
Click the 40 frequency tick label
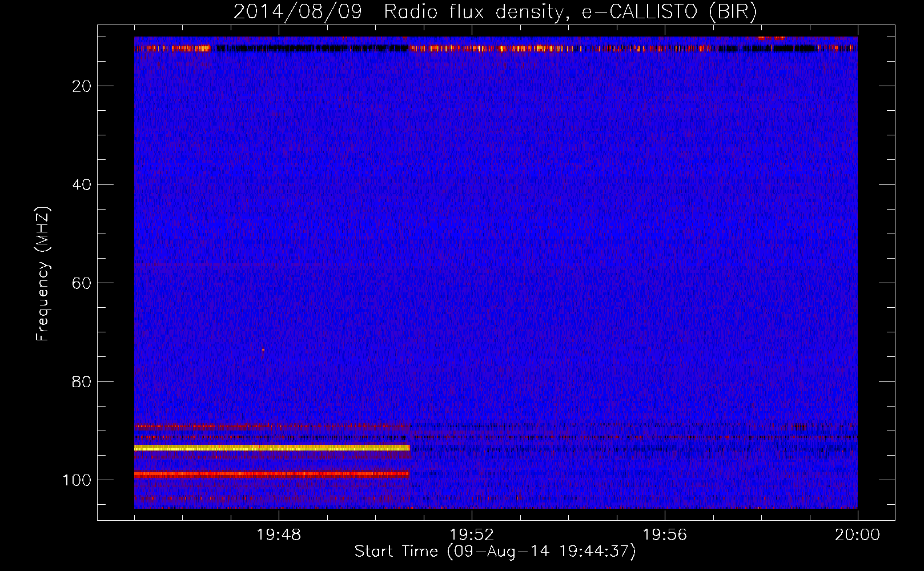pyautogui.click(x=82, y=185)
